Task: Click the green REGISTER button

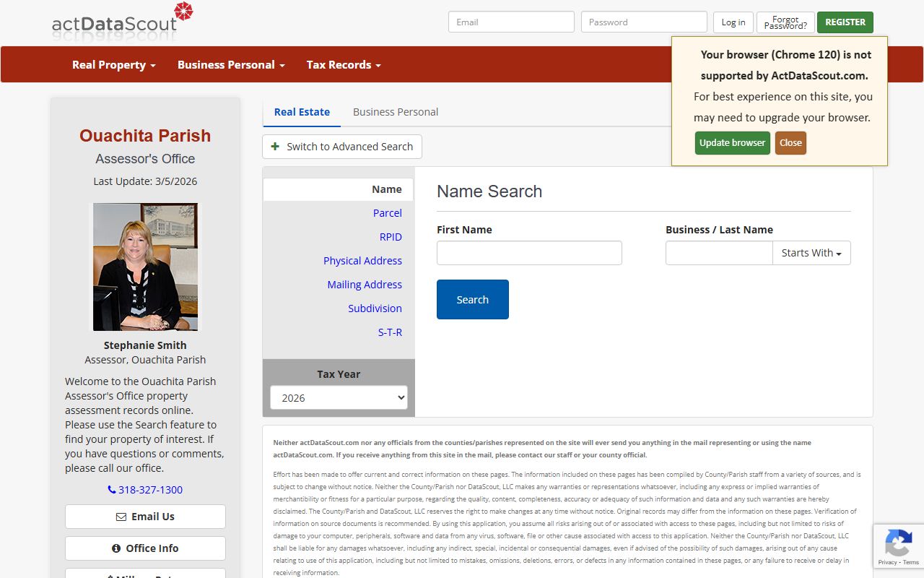Action: [845, 22]
